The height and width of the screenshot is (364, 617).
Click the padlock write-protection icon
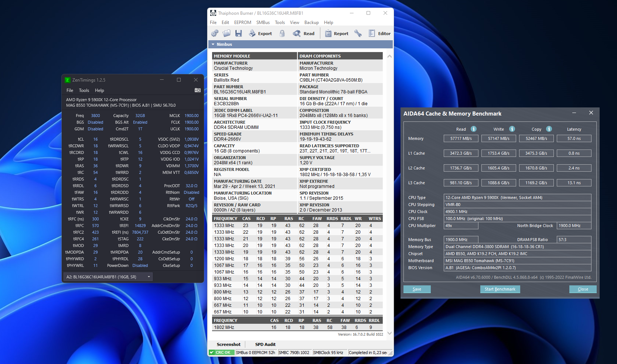point(282,34)
